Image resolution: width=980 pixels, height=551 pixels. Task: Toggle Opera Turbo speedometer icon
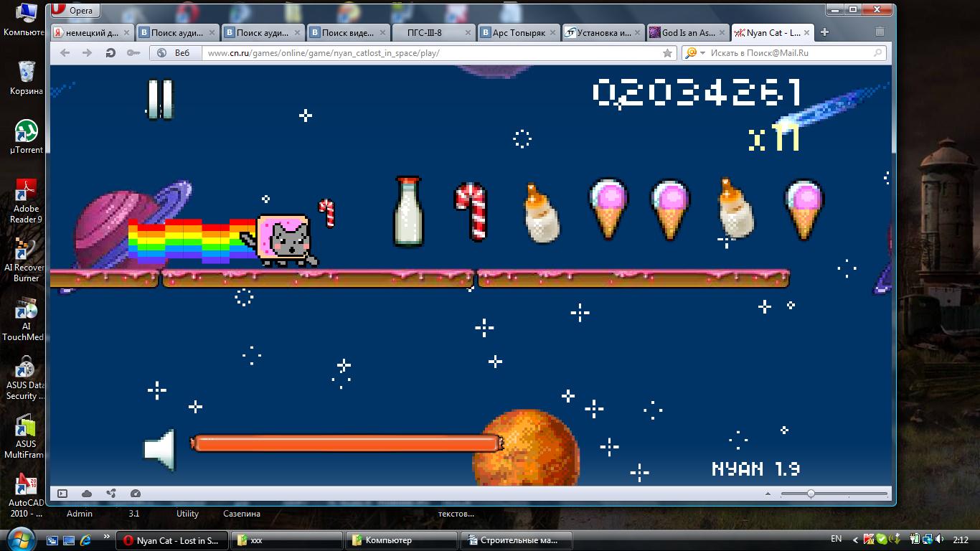[136, 494]
